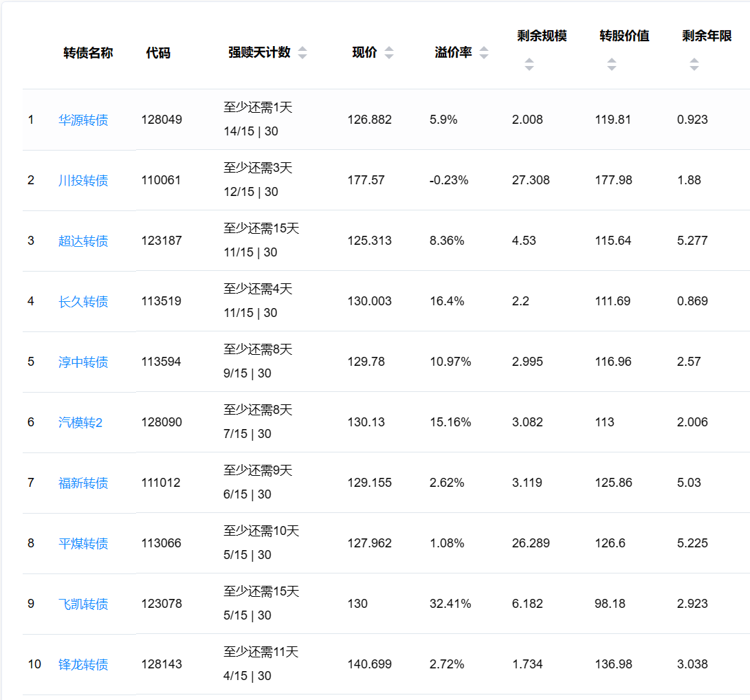750x700 pixels.
Task: Click sort arrows under 剩余规模 header
Action: 529,65
